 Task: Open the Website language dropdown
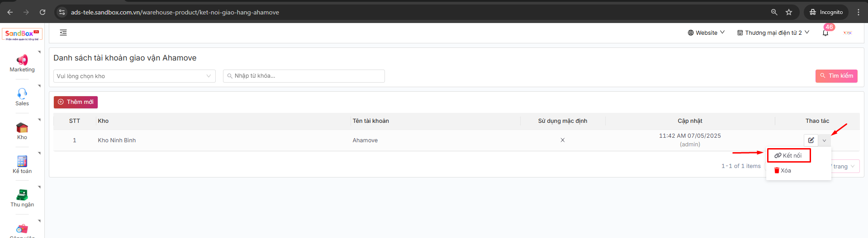pos(706,33)
